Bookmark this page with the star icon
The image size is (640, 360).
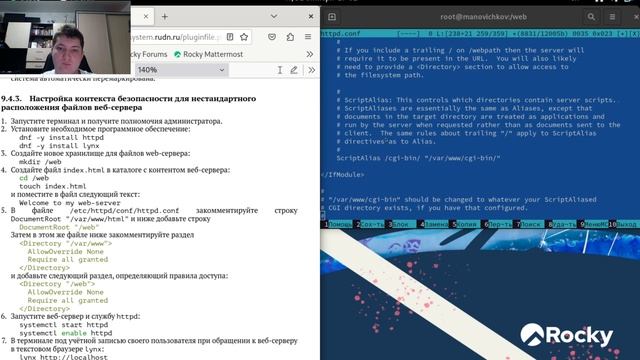(x=244, y=37)
